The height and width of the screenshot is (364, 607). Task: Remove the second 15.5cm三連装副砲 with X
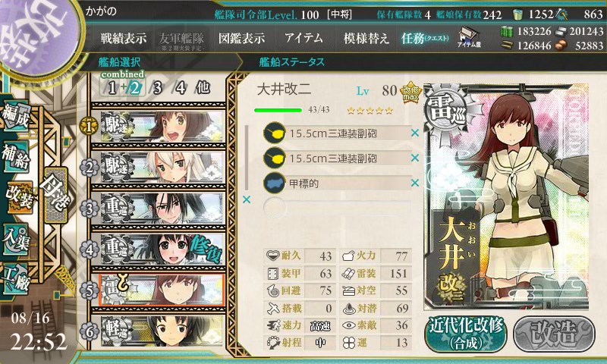pos(415,158)
